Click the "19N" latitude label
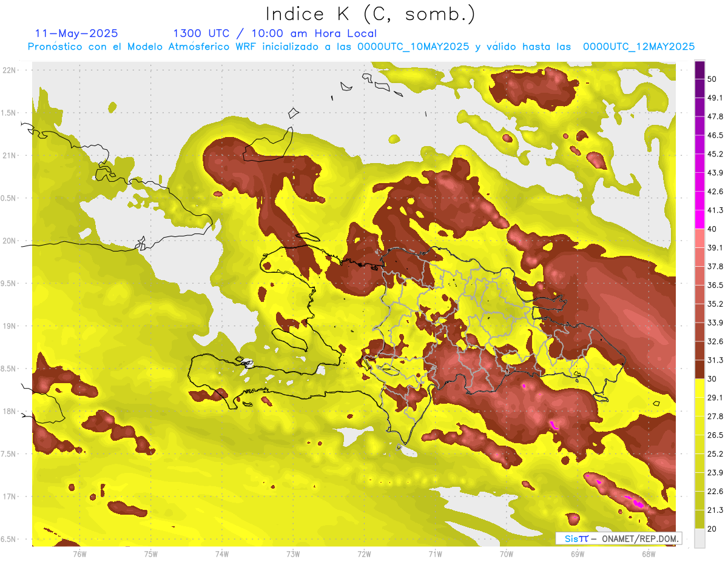 [x=9, y=326]
